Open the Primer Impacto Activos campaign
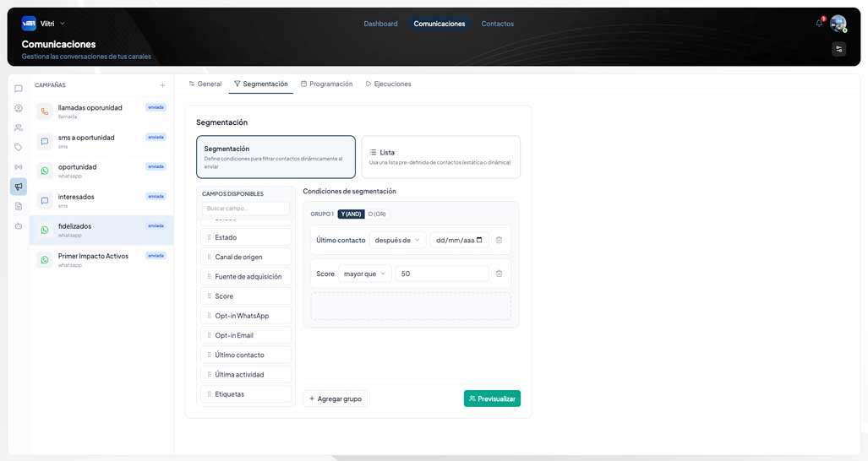The height and width of the screenshot is (461, 868). click(101, 260)
